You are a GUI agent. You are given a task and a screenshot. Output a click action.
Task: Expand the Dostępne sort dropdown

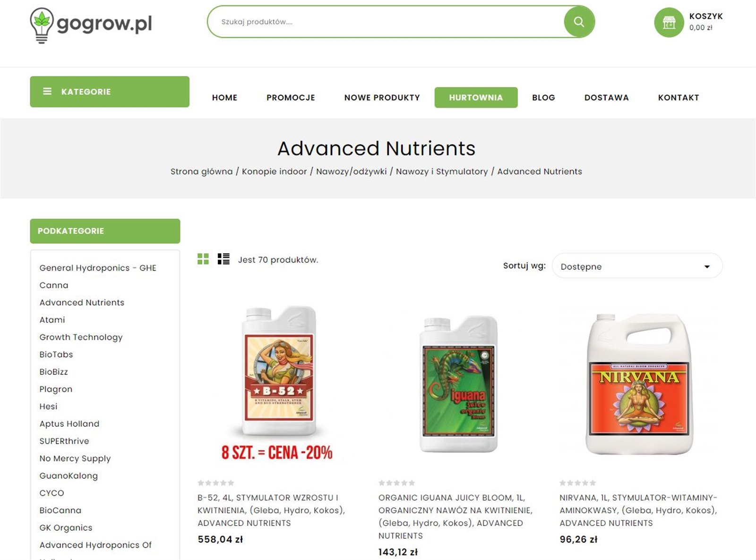(637, 266)
